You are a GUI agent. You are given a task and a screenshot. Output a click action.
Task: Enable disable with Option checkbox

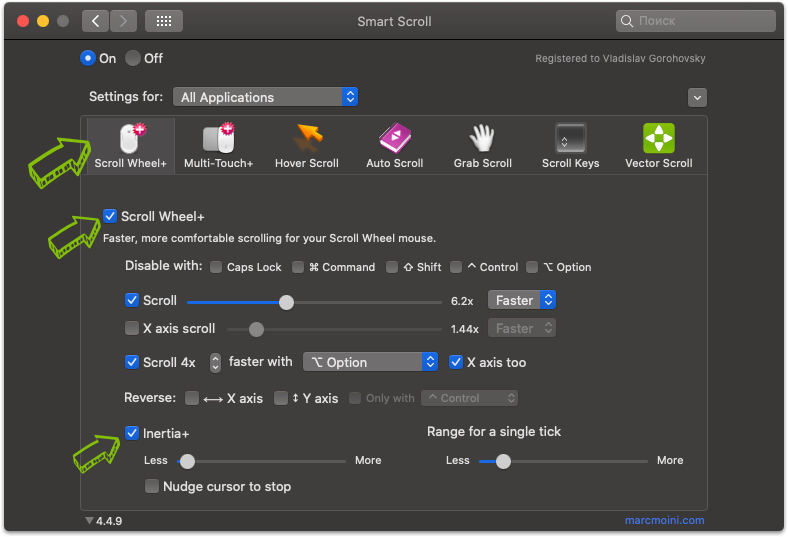(532, 267)
